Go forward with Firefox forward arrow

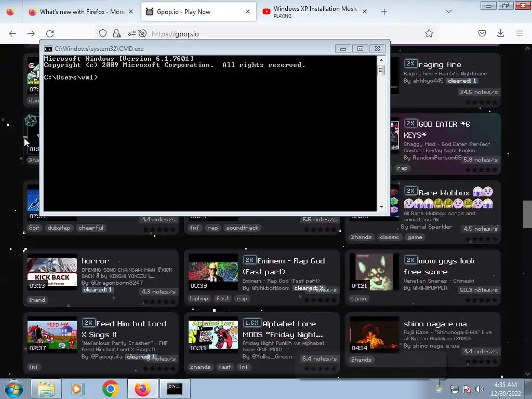click(x=31, y=33)
